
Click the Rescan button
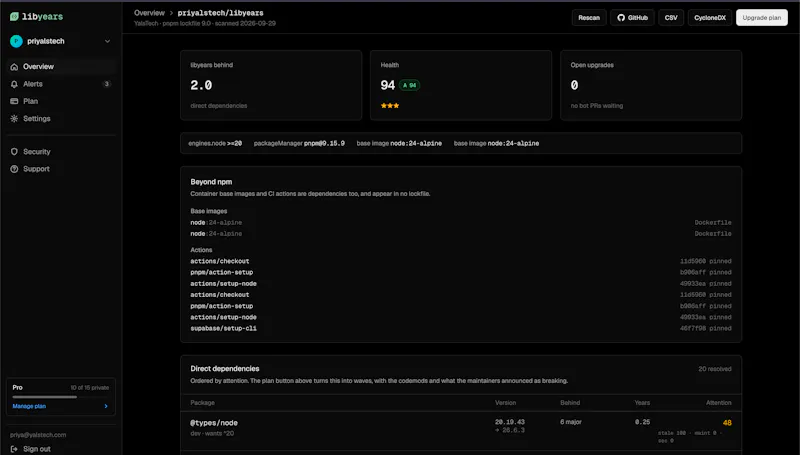click(589, 17)
